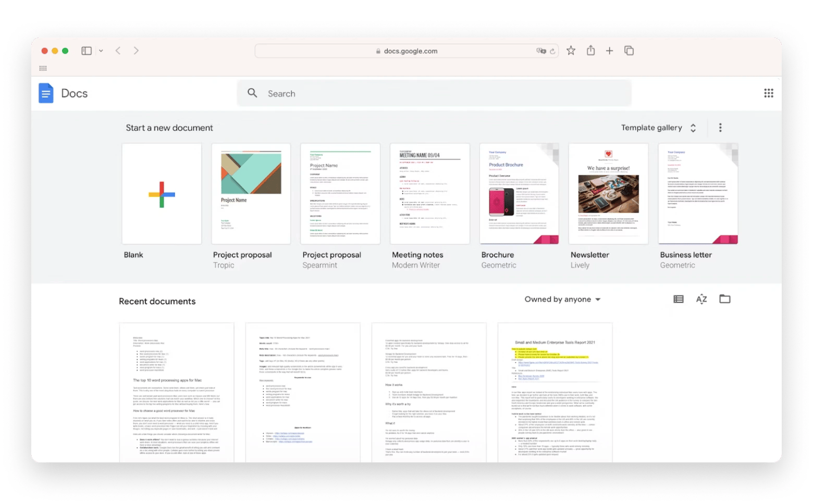Click the more options vertical dots icon
Screen dimensions: 813x504
720,128
